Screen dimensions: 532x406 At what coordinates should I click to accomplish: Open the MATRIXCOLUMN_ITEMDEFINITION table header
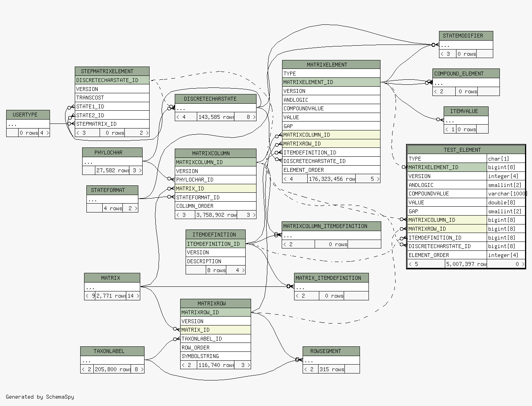[331, 226]
